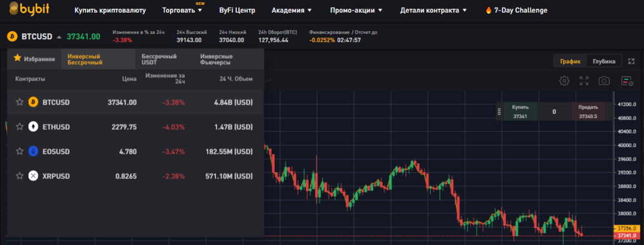Open chart settings gear icon
This screenshot has width=644, height=245.
point(564,81)
